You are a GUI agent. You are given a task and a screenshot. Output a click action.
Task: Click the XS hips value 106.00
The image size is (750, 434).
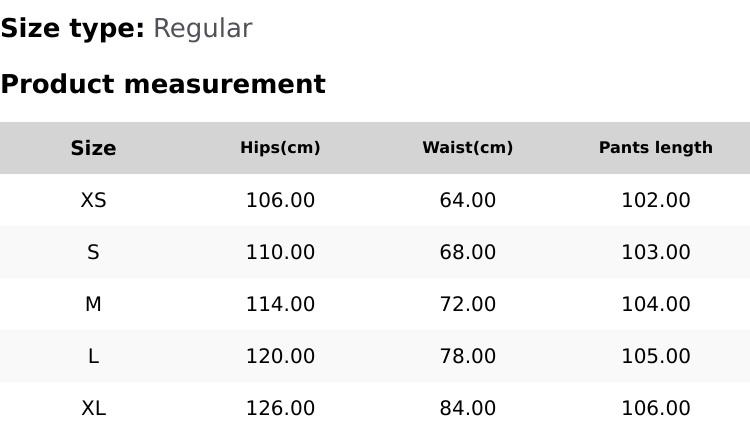click(280, 200)
